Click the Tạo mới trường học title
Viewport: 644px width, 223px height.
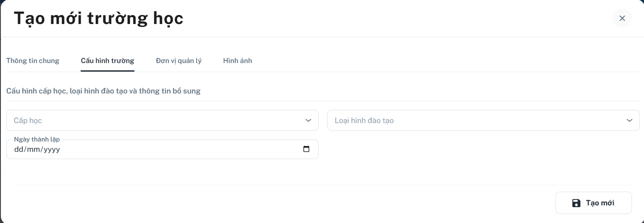click(x=99, y=19)
